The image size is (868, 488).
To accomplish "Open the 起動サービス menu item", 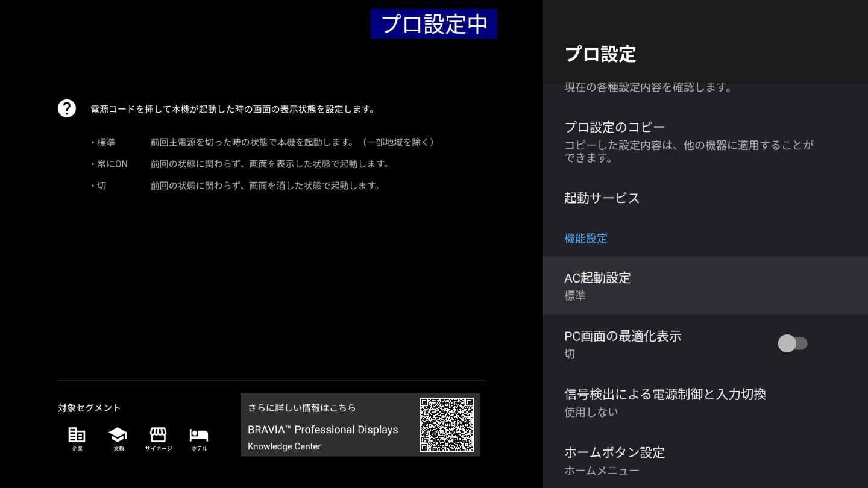I will click(704, 198).
